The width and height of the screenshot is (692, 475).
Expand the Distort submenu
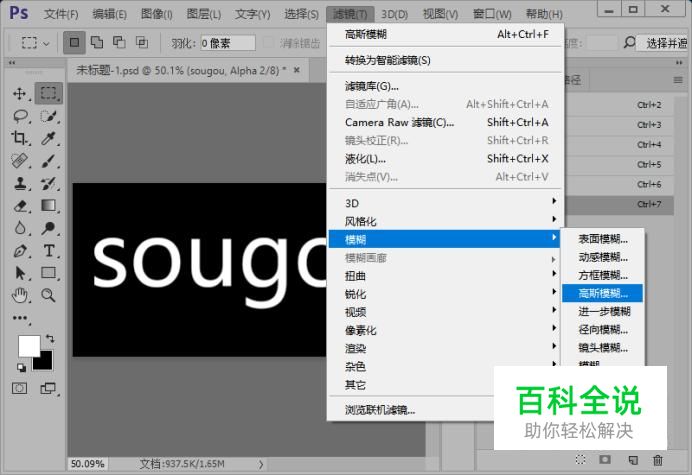click(444, 276)
